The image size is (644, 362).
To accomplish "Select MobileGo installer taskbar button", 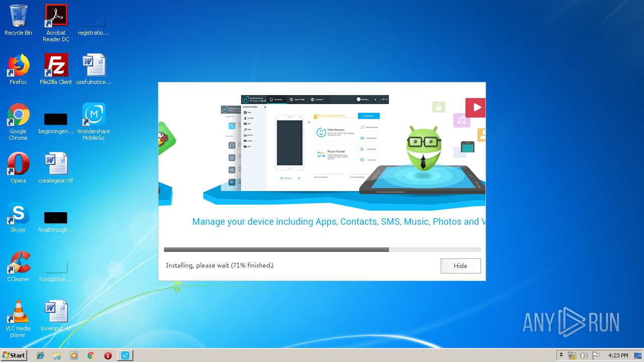I will (x=125, y=355).
